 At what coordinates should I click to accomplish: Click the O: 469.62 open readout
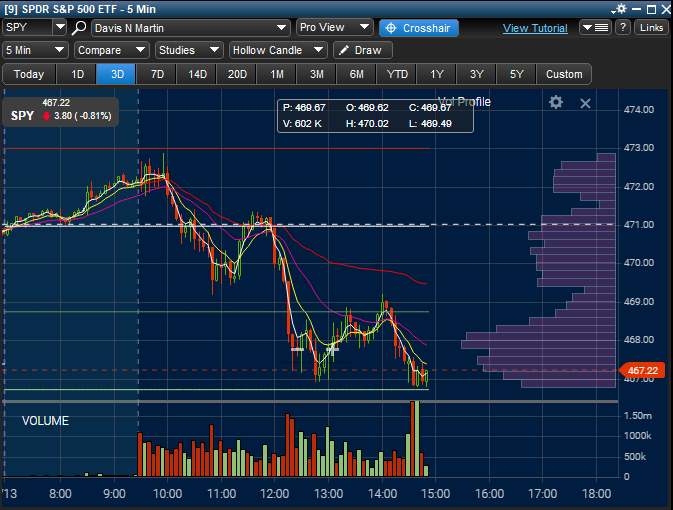367,108
